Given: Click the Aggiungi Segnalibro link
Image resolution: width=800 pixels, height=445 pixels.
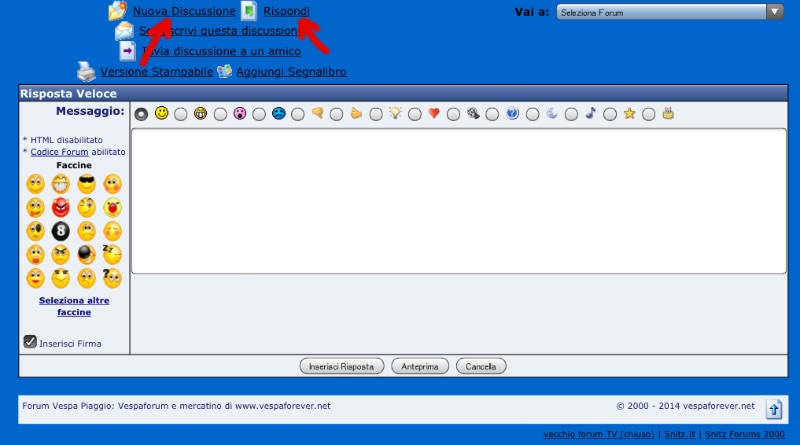Looking at the screenshot, I should [291, 71].
